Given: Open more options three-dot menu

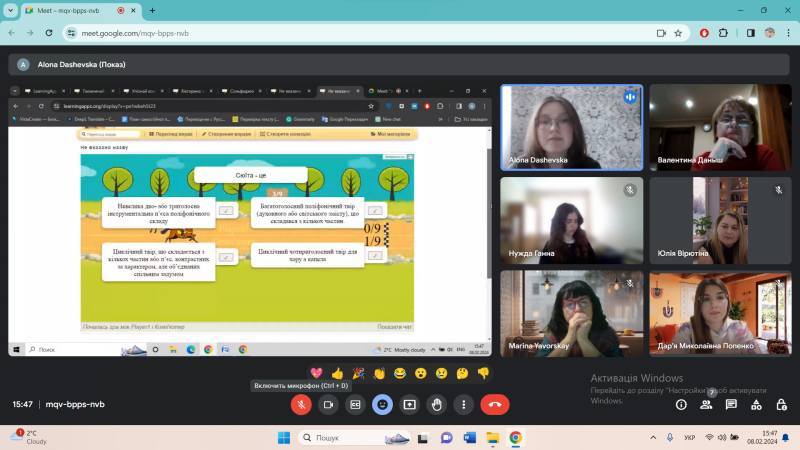Looking at the screenshot, I should [x=463, y=405].
